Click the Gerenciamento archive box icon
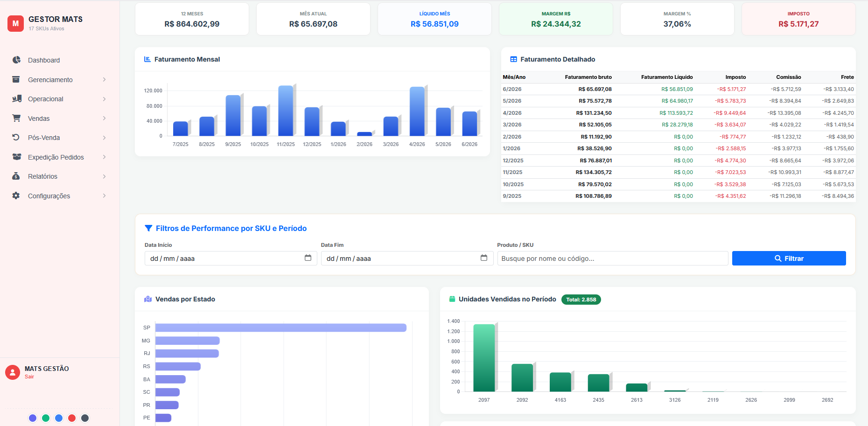The width and height of the screenshot is (868, 426). [x=16, y=79]
